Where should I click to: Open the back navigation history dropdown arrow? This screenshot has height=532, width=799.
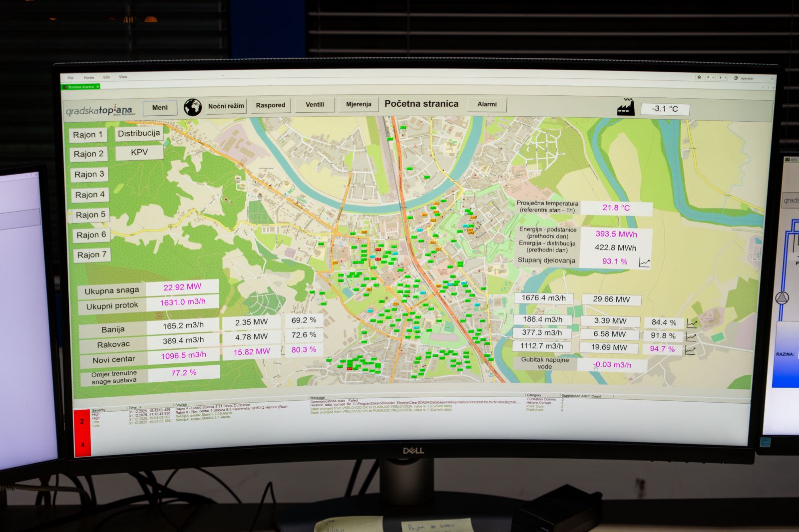(x=713, y=77)
